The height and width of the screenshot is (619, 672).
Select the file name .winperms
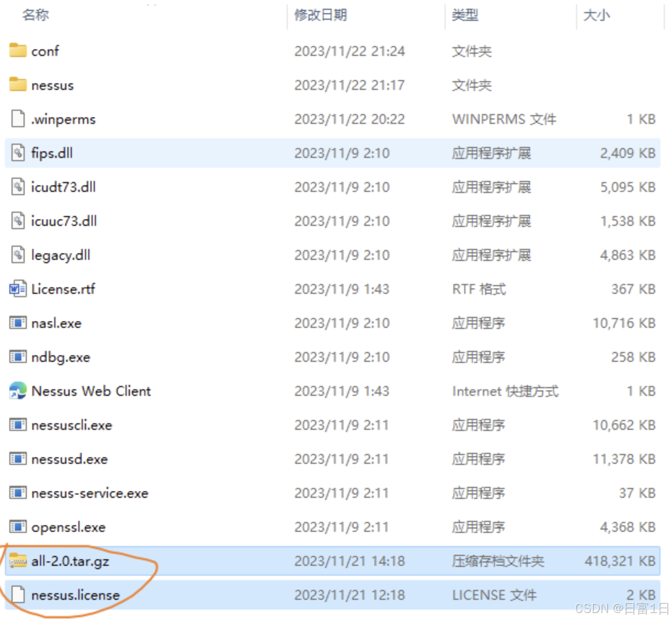point(64,119)
